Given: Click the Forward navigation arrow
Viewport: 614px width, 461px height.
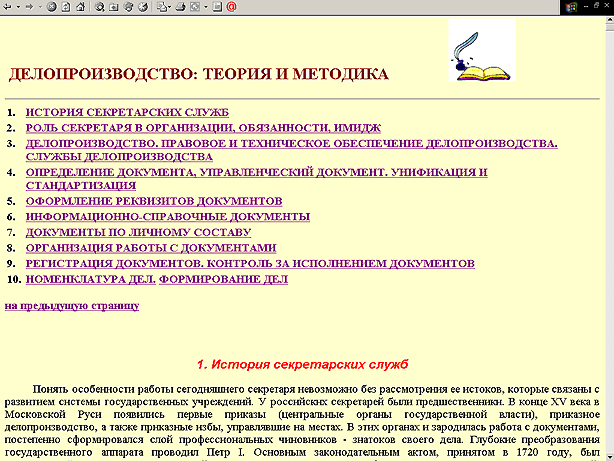Looking at the screenshot, I should tap(30, 6).
